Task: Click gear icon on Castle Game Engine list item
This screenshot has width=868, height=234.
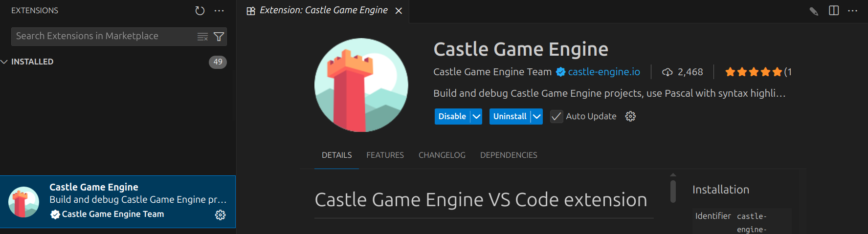Action: [221, 215]
